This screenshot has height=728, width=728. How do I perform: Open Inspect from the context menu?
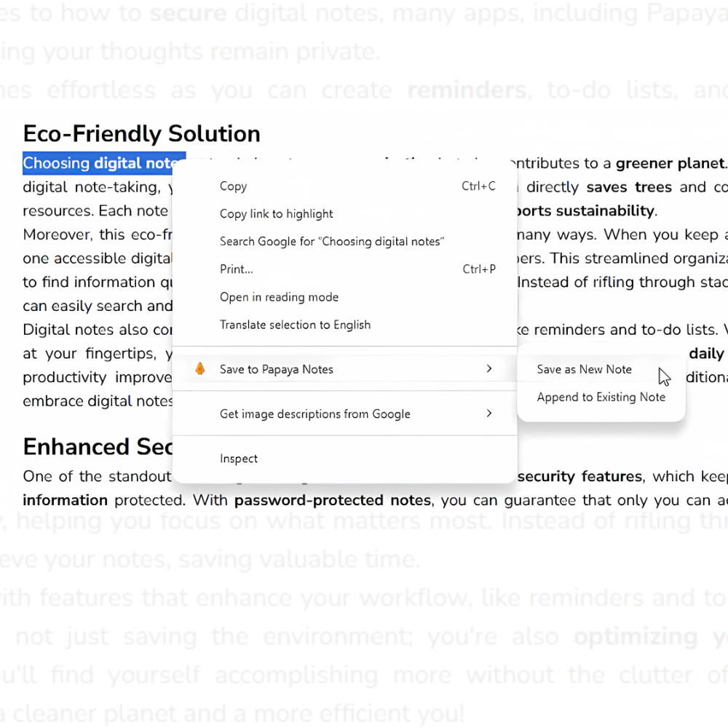[x=239, y=459]
